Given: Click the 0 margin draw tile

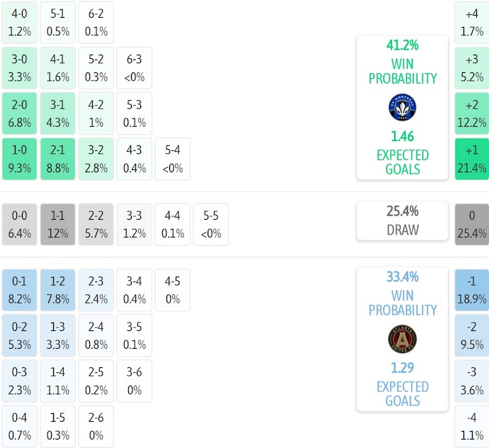Looking at the screenshot, I should (471, 224).
